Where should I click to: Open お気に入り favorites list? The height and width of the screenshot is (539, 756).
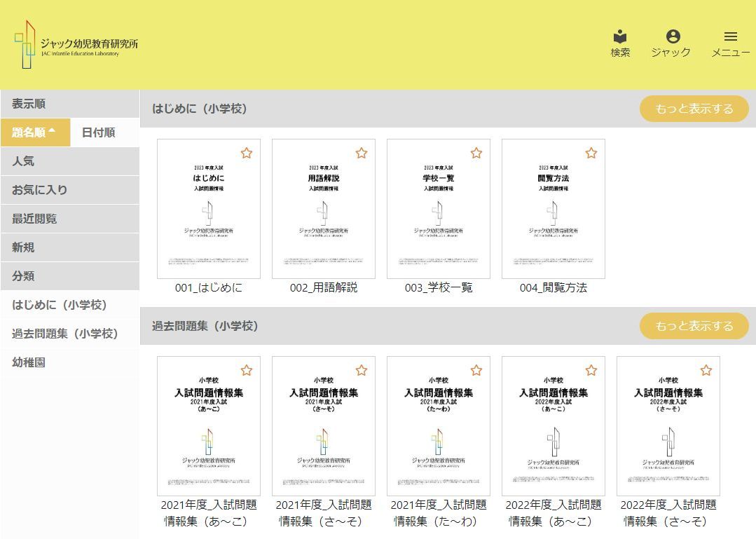(x=69, y=190)
